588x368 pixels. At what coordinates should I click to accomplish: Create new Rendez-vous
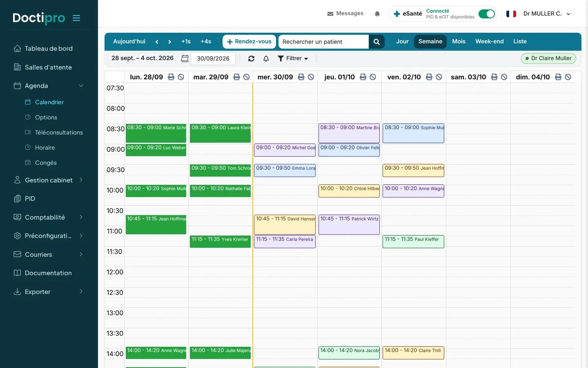coord(249,42)
